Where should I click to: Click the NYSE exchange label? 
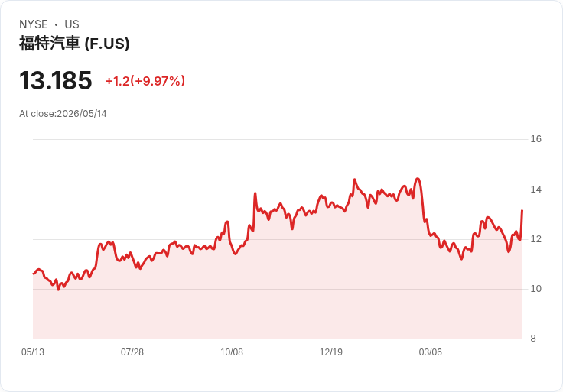[x=34, y=24]
